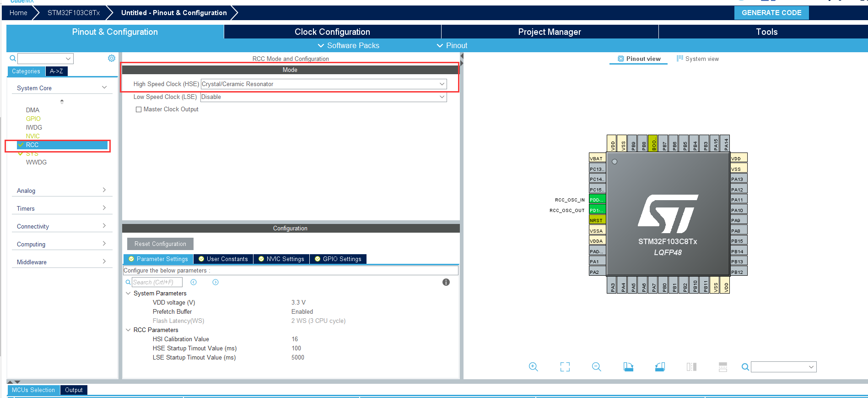Expand the Analog category
This screenshot has height=398, width=868.
[104, 190]
